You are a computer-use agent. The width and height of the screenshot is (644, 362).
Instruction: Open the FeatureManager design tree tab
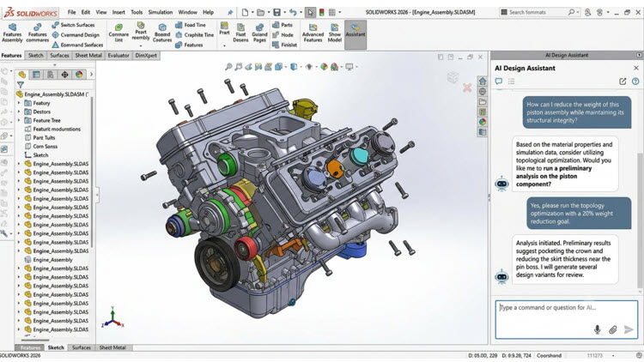coord(22,75)
